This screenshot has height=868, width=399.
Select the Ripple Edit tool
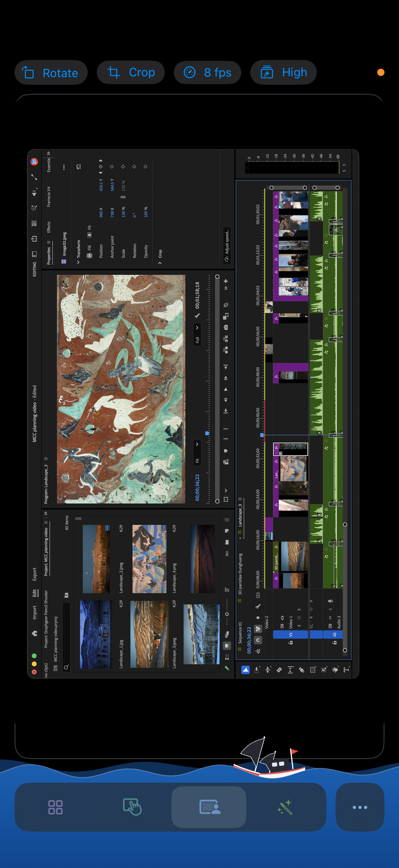(x=268, y=669)
